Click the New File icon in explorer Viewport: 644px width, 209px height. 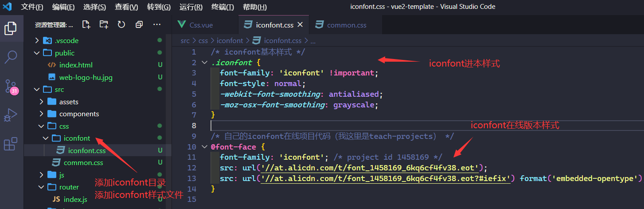click(86, 24)
